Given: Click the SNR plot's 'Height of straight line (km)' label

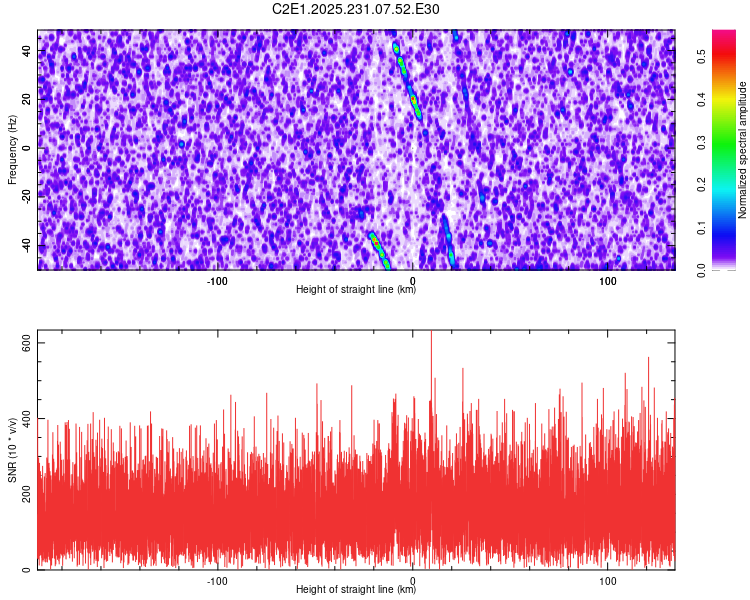Looking at the screenshot, I should click(x=356, y=589).
